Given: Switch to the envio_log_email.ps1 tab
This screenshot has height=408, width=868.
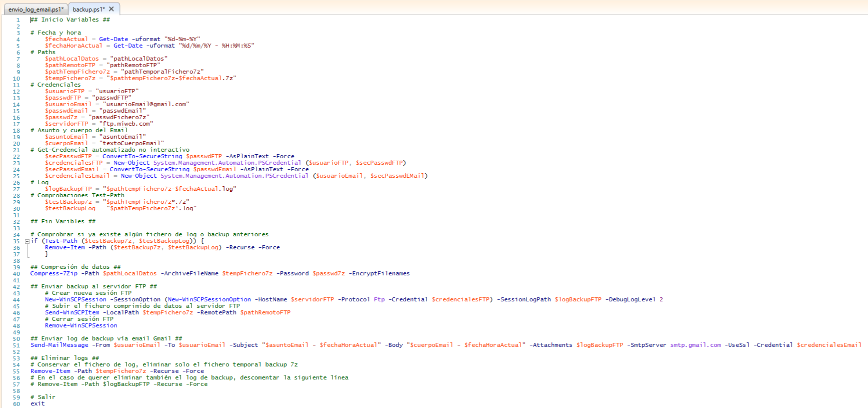Looking at the screenshot, I should click(36, 9).
